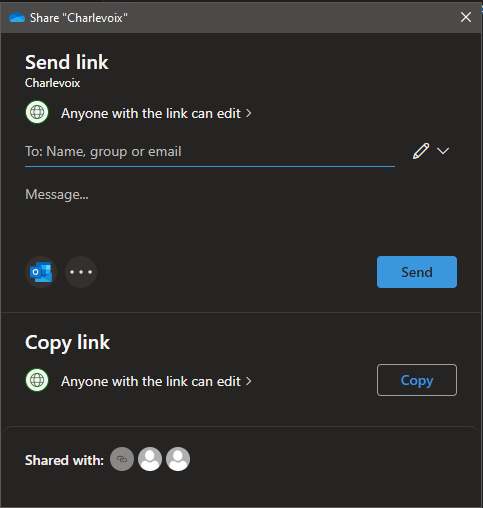Open "Anyone with the link can edit" under Send link
Image resolution: width=483 pixels, height=508 pixels.
coord(151,114)
